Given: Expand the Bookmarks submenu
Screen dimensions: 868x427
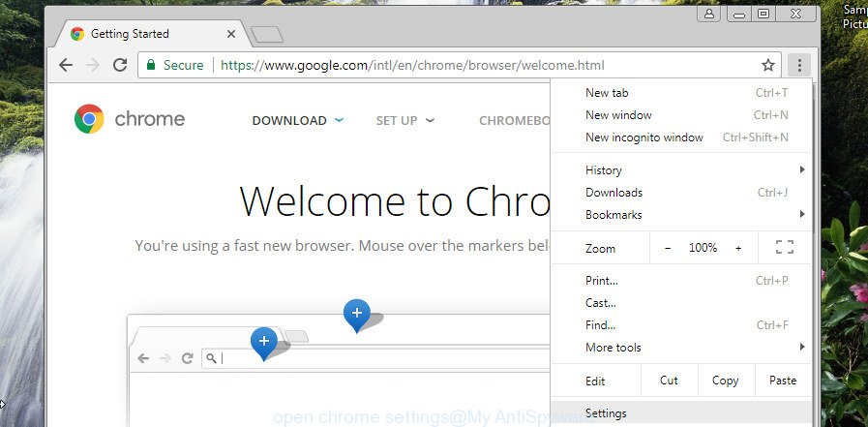Looking at the screenshot, I should tap(681, 214).
